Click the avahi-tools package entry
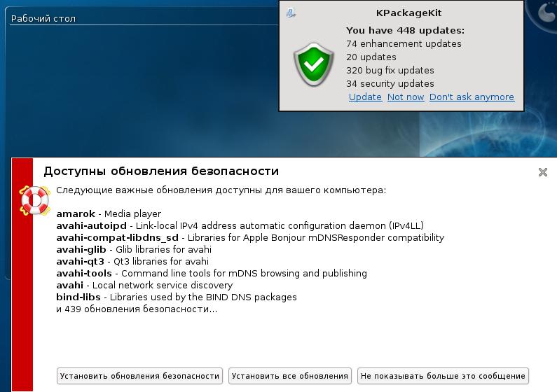557x392 pixels. (212, 273)
